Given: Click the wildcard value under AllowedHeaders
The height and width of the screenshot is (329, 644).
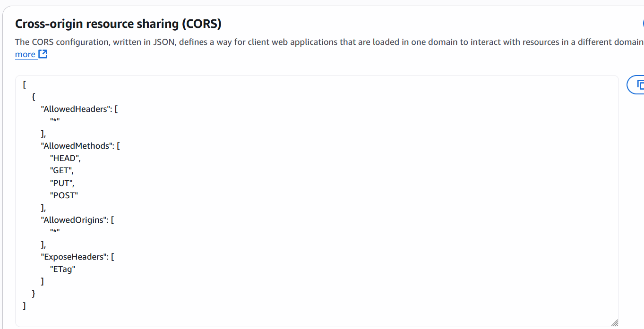Looking at the screenshot, I should point(55,121).
